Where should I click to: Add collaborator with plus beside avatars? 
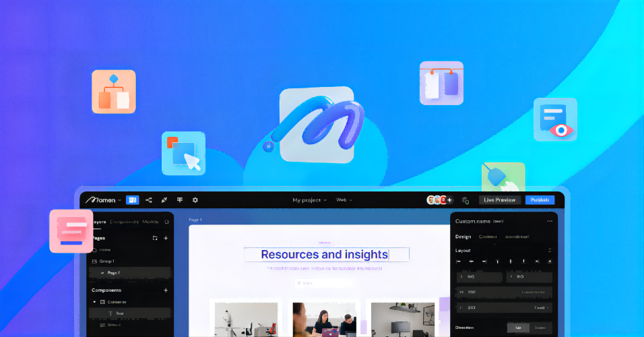(450, 200)
